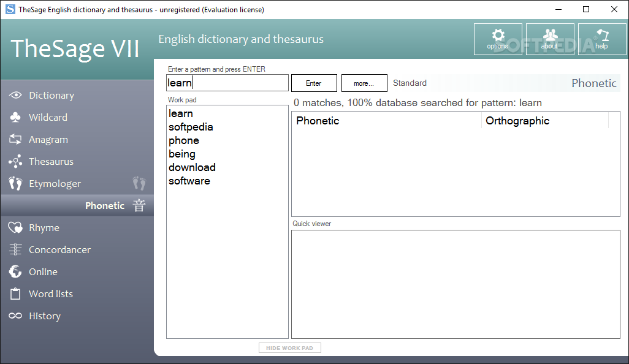629x364 pixels.
Task: Click the faded footprints icon beside Etymologer
Action: (x=139, y=183)
